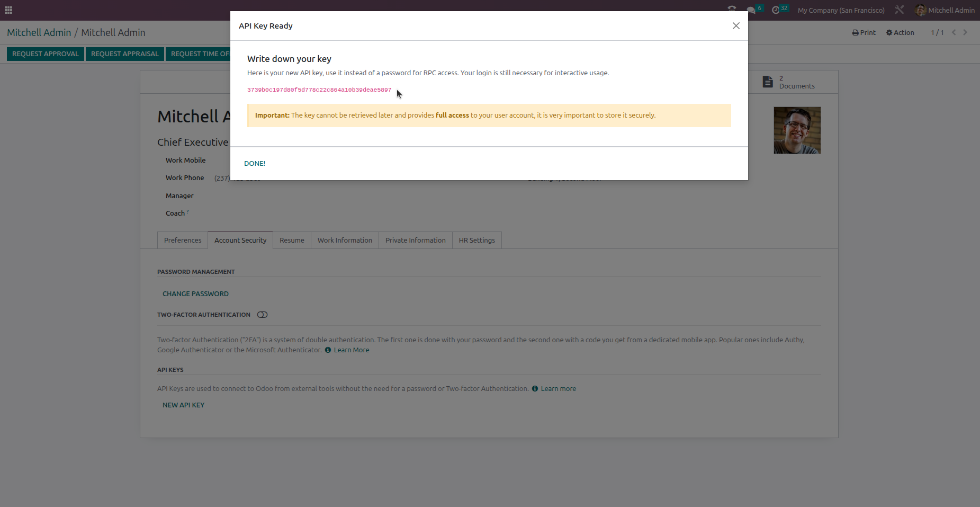The width and height of the screenshot is (980, 507).
Task: Open the Conversations messages icon
Action: point(751,10)
